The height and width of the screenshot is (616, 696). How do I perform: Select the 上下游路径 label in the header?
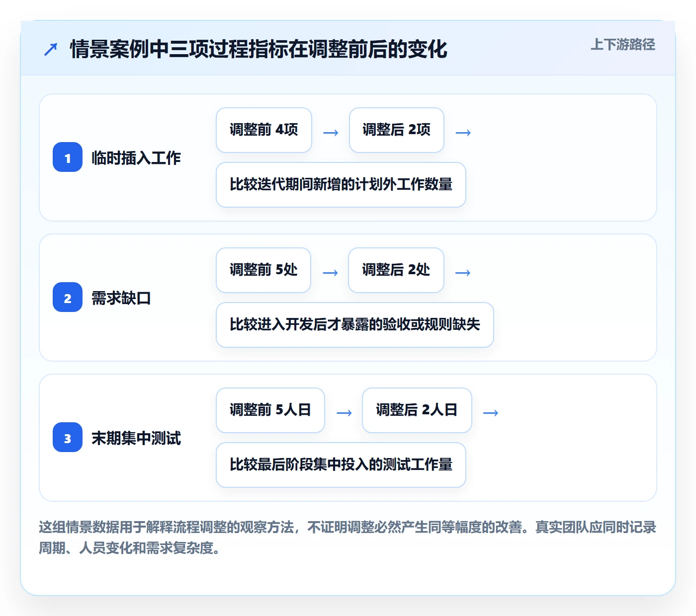(622, 45)
